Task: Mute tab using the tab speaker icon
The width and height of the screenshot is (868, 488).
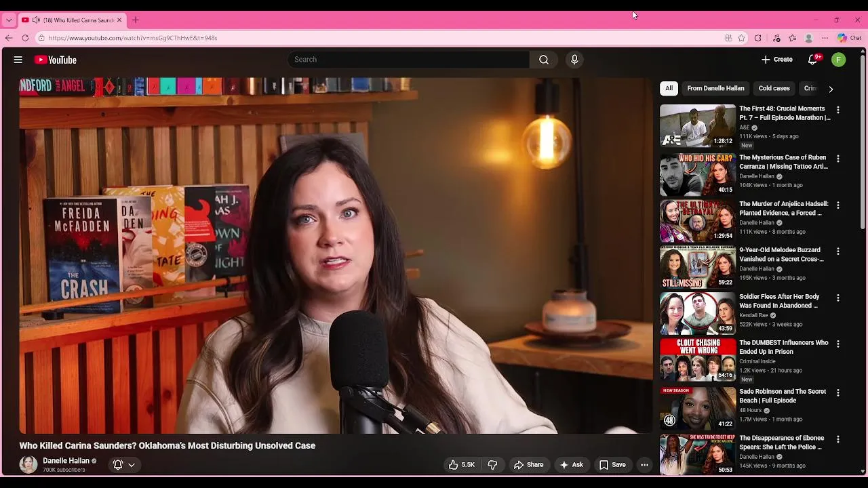Action: coord(36,20)
